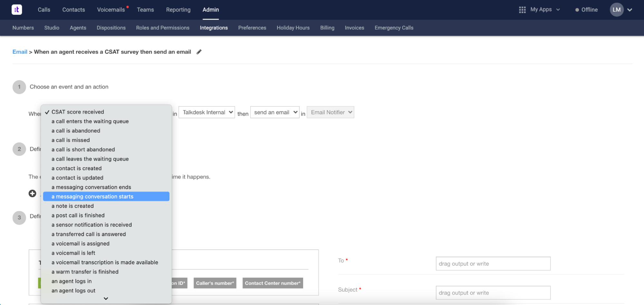
Task: Open the Admin tab
Action: click(x=211, y=10)
